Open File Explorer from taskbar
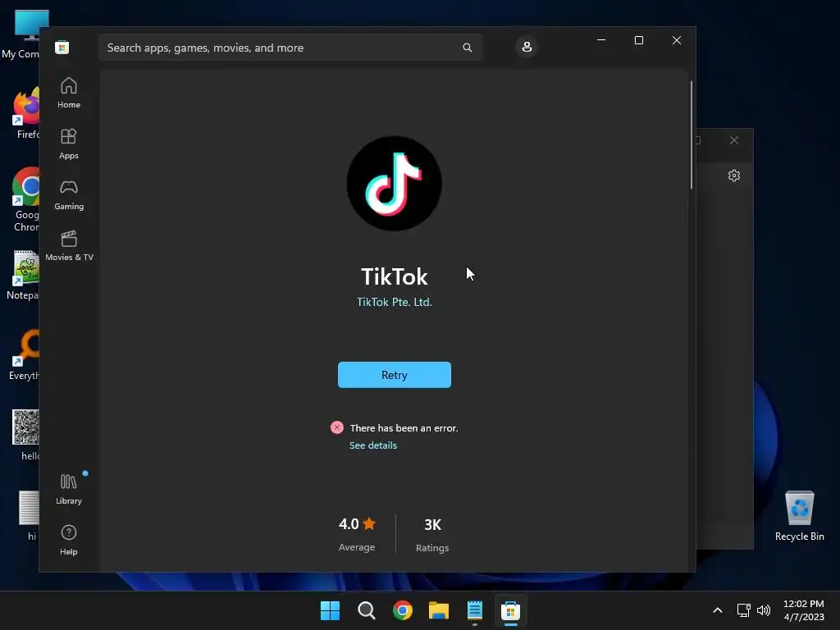 tap(439, 610)
